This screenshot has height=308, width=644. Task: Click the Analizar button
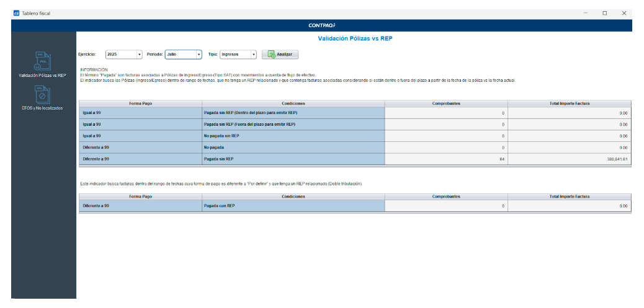coord(280,55)
